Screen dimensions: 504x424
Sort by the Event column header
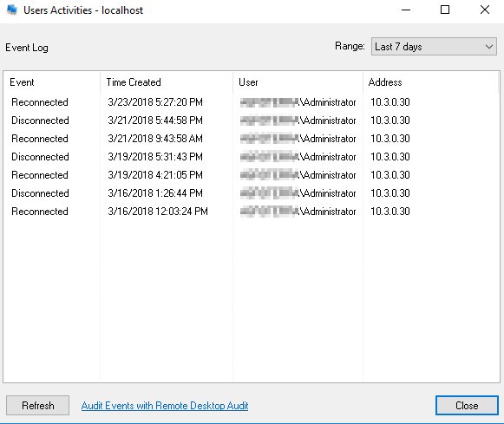coord(52,82)
